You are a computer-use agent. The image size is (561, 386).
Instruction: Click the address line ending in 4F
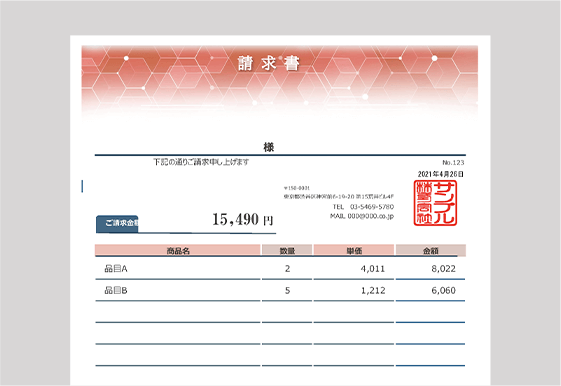click(x=339, y=196)
